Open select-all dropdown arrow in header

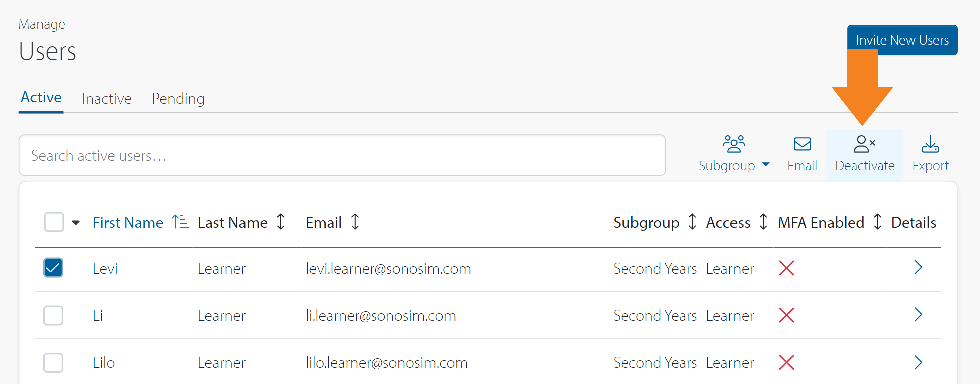point(76,223)
